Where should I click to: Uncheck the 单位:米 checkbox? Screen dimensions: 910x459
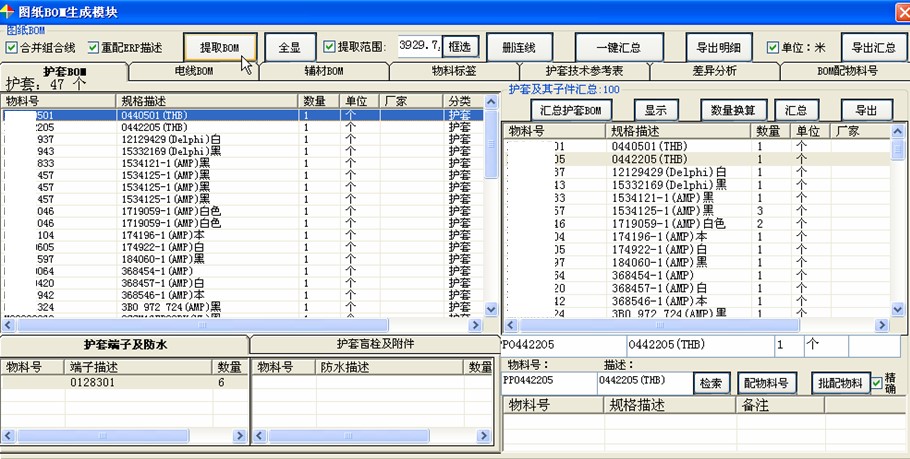tap(773, 47)
